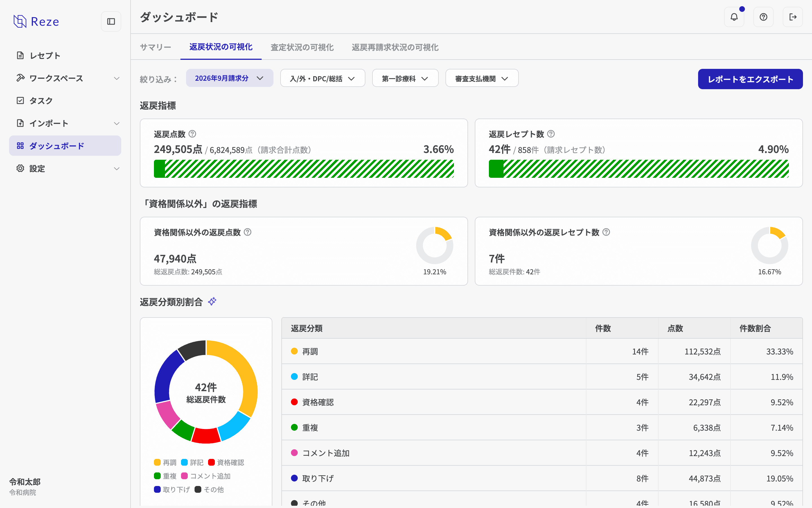Collapse the sidebar with panel toggle icon

(111, 21)
